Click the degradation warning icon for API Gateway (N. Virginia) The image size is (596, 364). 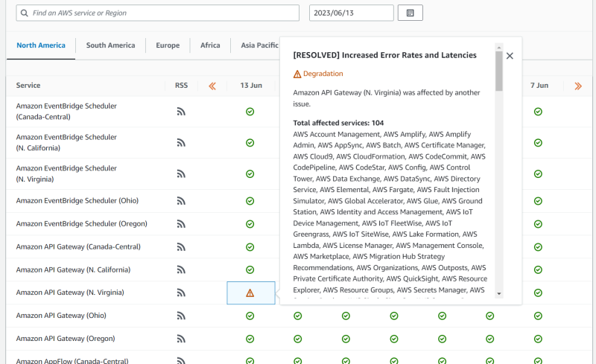[250, 293]
